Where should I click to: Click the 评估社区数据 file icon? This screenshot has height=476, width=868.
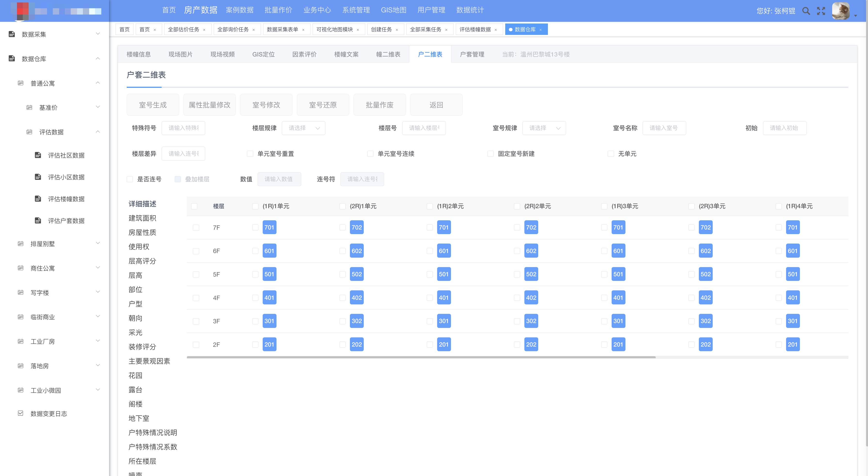(38, 155)
